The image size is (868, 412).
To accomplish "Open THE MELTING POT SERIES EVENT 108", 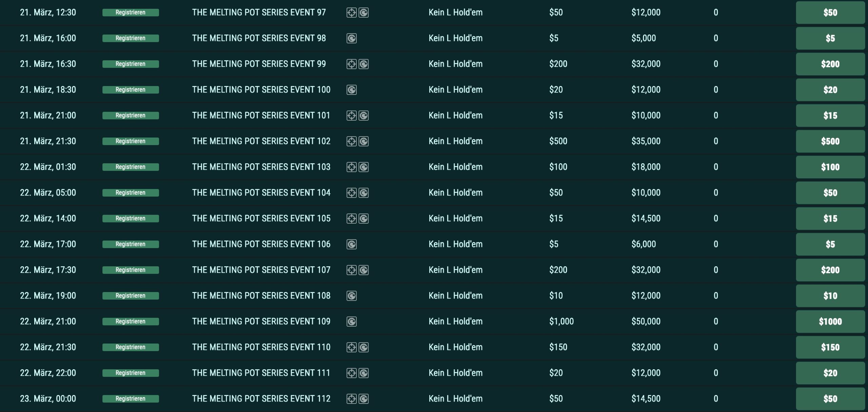I will point(261,296).
